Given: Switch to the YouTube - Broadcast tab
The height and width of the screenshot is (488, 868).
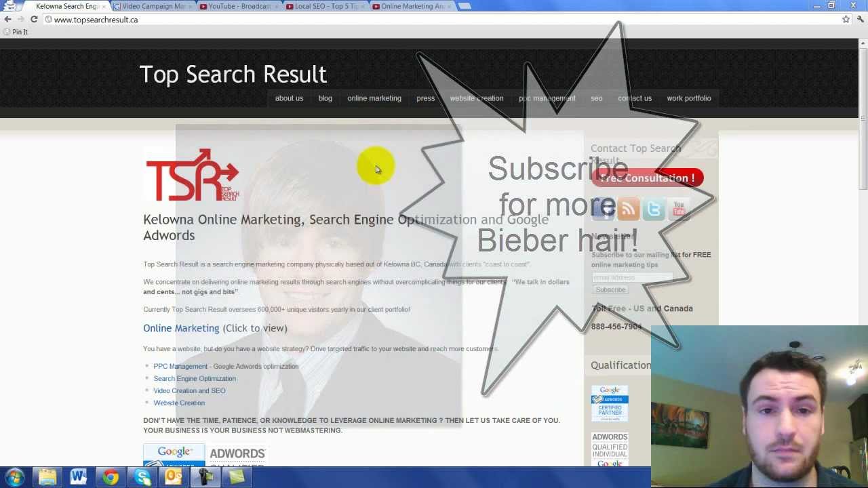Looking at the screenshot, I should click(x=239, y=6).
